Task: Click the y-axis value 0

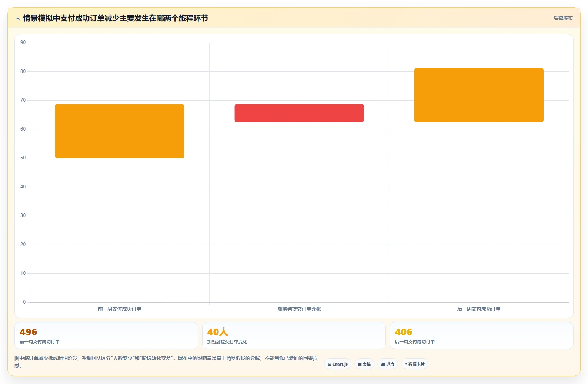Action: (24, 302)
